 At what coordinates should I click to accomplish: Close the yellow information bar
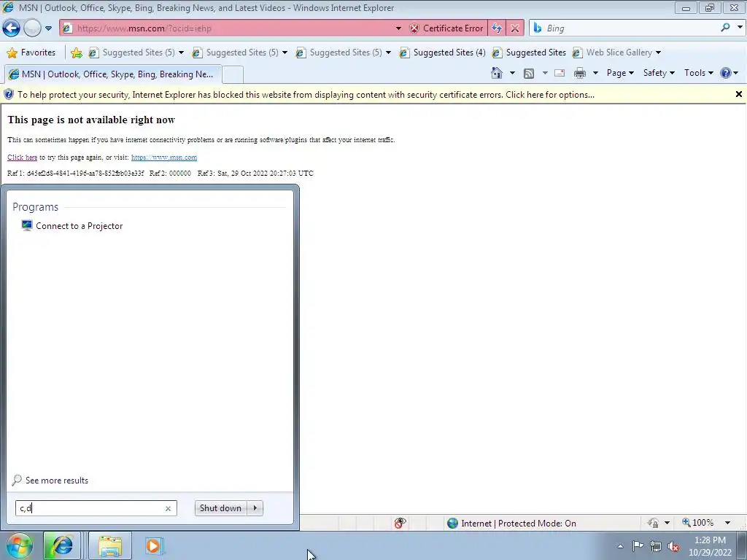[x=739, y=94]
